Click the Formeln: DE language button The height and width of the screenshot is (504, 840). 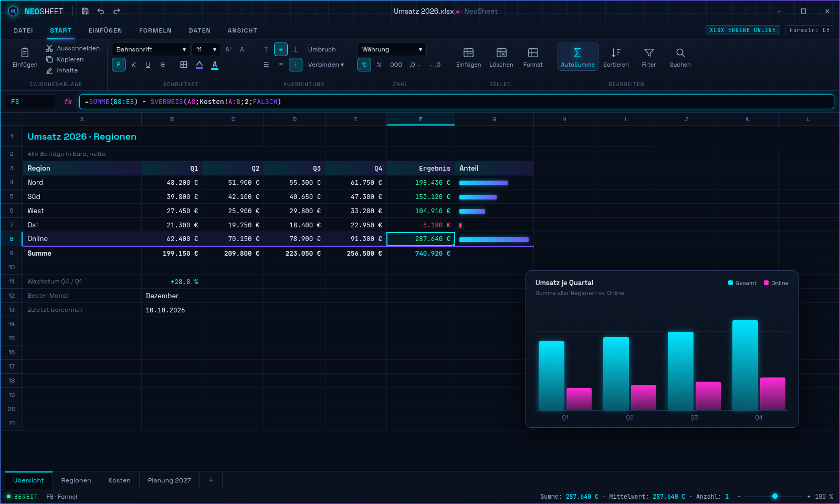[810, 30]
